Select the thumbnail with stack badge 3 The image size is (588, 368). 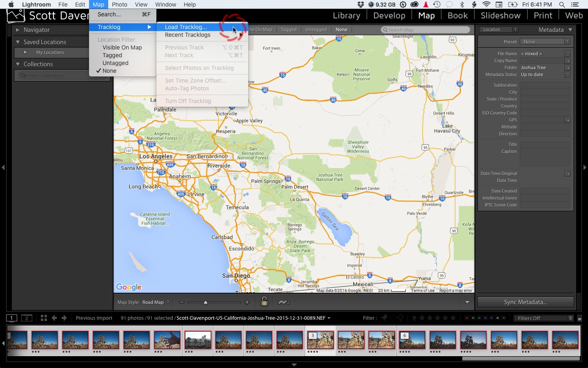[x=320, y=340]
